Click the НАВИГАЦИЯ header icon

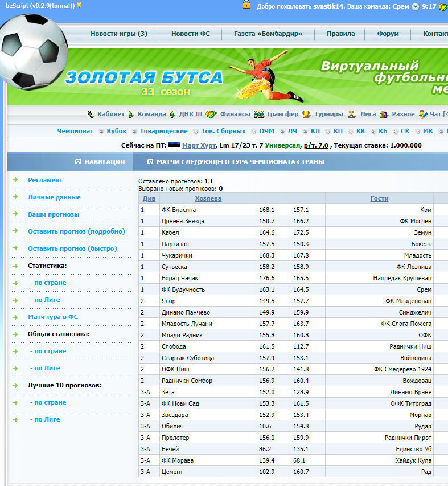[x=78, y=161]
